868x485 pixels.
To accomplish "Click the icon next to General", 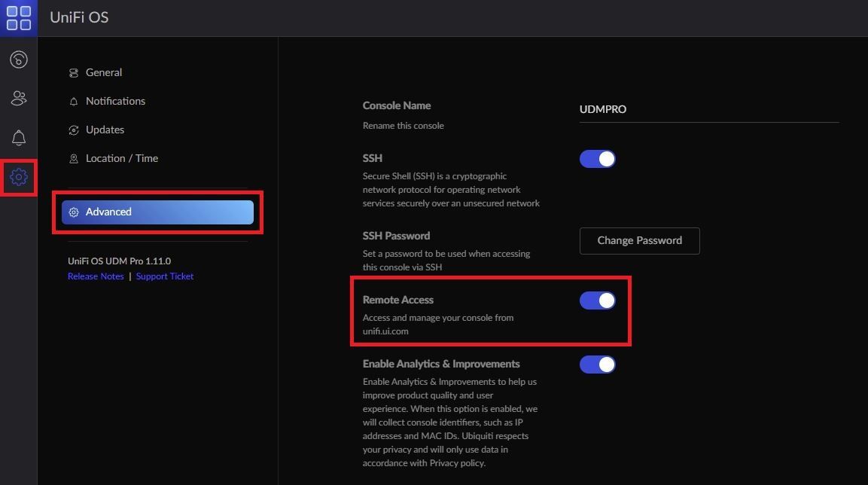I will [x=74, y=73].
